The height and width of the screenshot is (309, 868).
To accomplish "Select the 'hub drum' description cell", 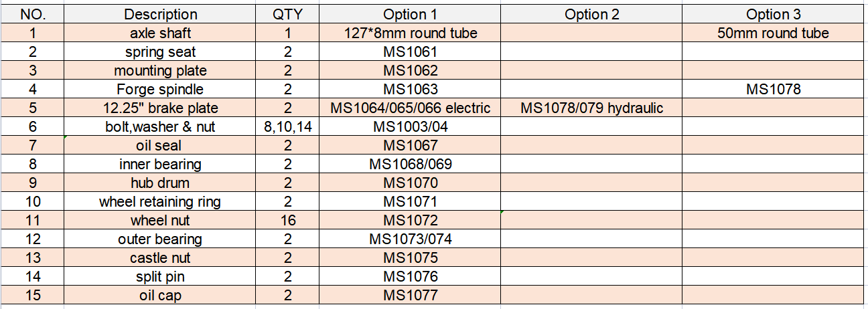I will pos(161,183).
